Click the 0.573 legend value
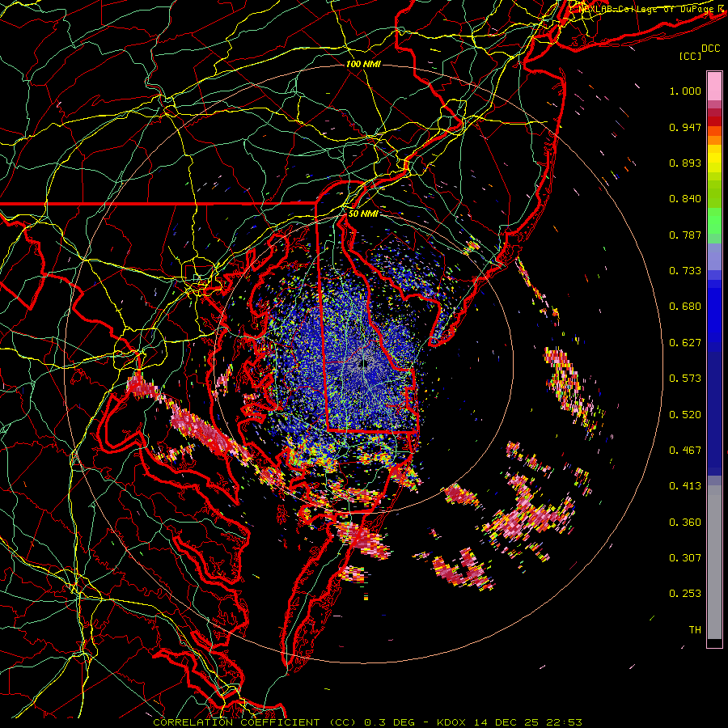 (x=685, y=379)
